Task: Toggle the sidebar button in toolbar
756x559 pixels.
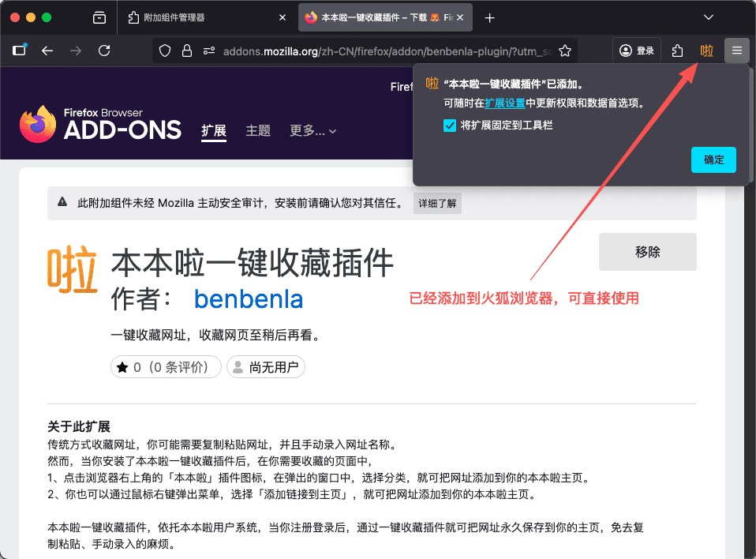Action: [x=20, y=51]
